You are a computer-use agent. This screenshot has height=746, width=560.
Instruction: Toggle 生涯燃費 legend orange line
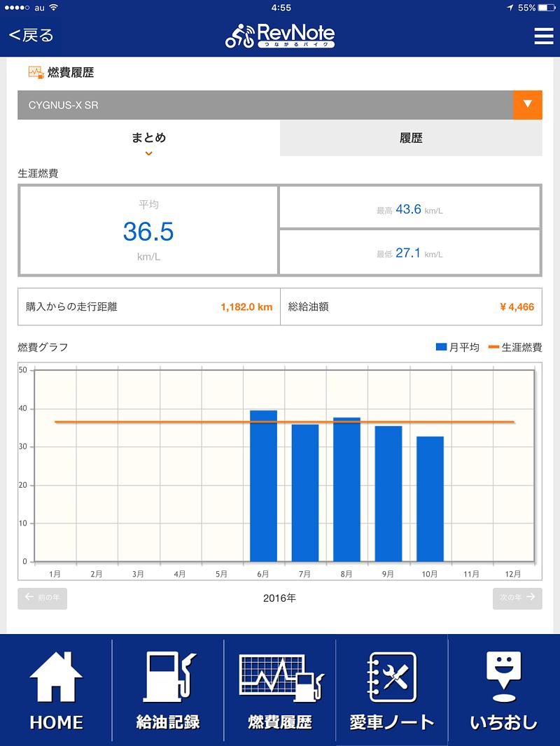(x=493, y=347)
